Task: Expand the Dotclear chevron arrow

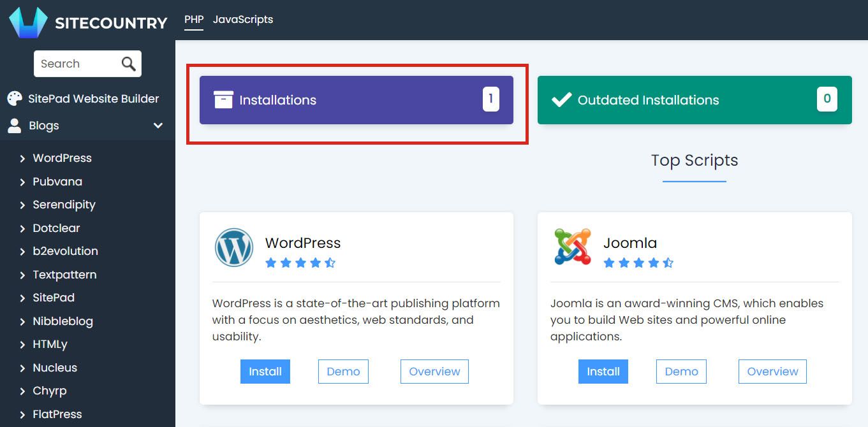Action: (x=22, y=229)
